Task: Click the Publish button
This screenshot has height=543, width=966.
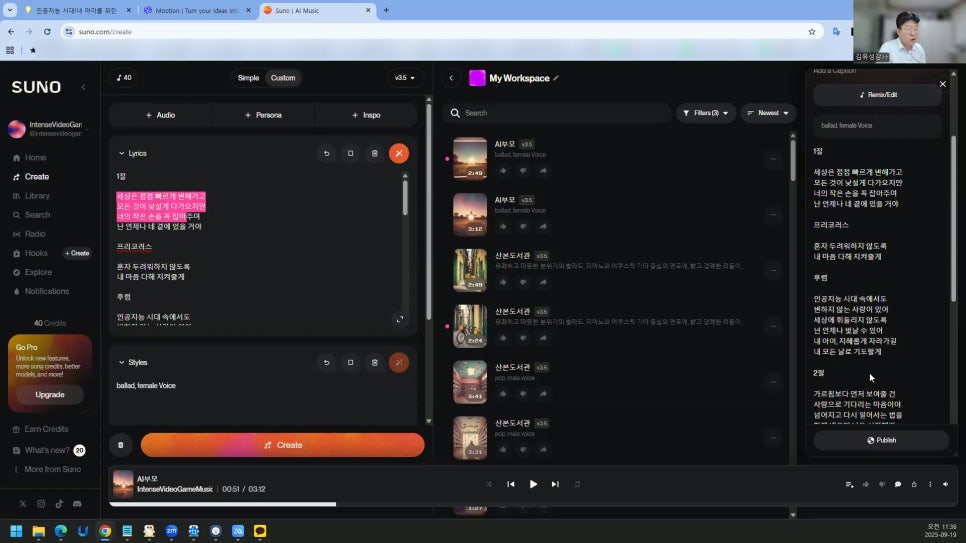Action: [881, 440]
